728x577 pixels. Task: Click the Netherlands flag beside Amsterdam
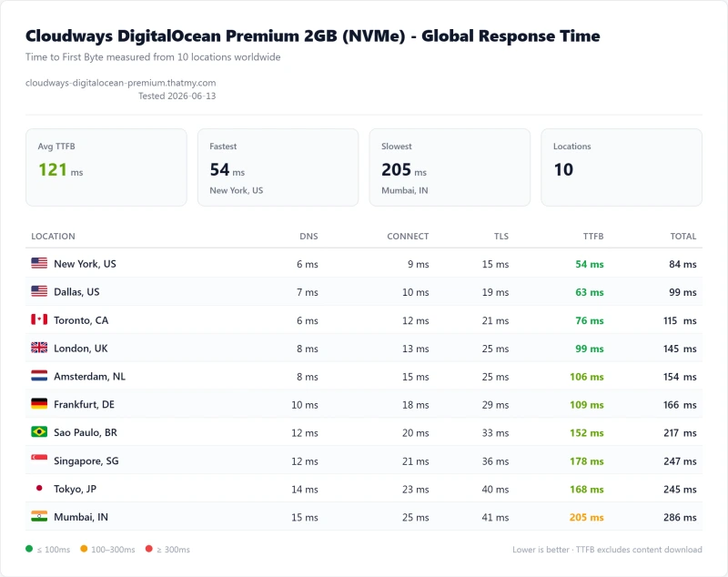pos(39,376)
